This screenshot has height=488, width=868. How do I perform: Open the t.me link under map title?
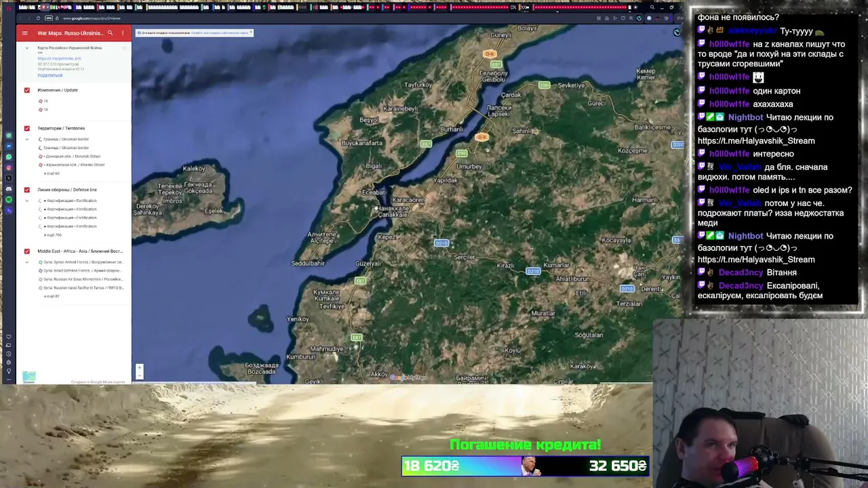(60, 59)
